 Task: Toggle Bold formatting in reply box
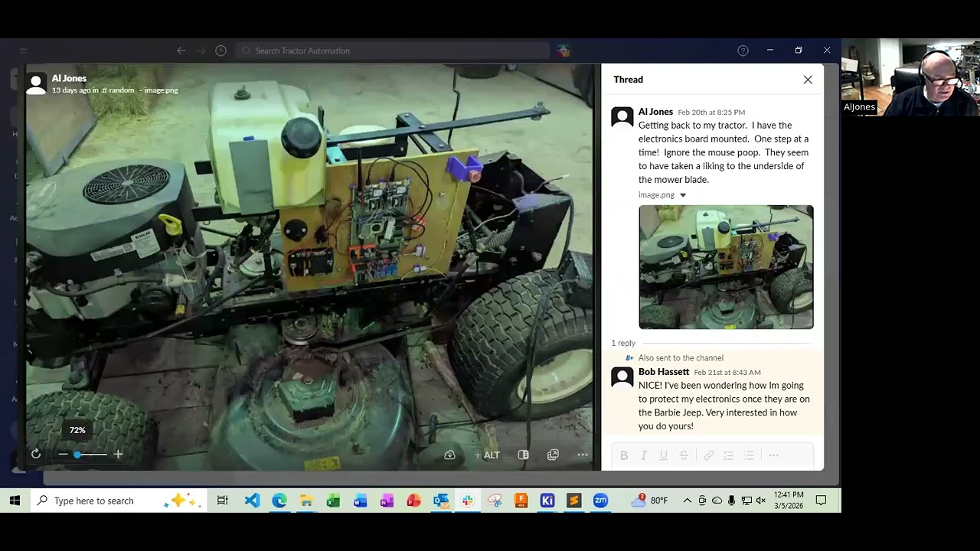point(624,455)
